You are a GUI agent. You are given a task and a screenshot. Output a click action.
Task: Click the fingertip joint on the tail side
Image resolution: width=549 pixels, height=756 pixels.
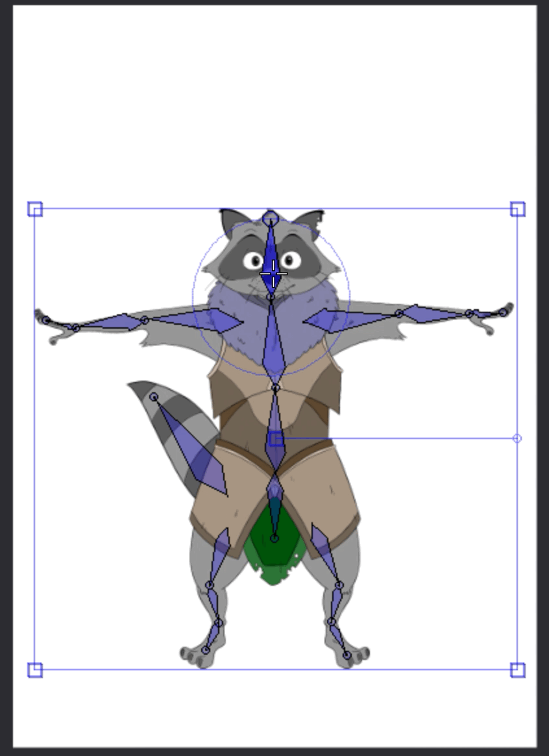coord(45,320)
